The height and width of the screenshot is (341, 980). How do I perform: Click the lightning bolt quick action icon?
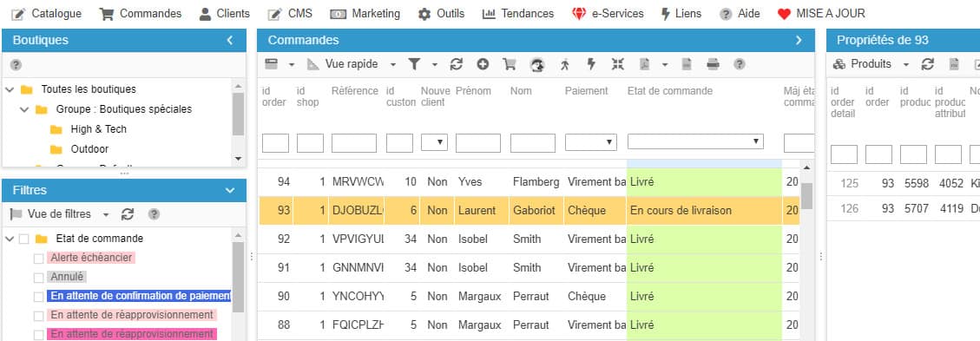[x=591, y=64]
